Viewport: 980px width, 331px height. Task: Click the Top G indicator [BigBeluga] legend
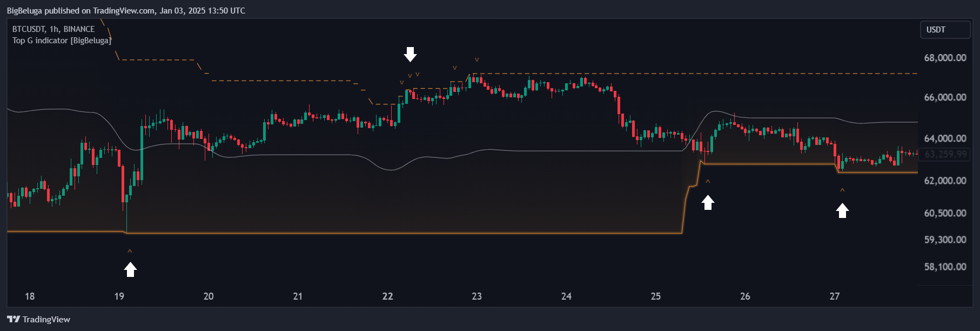[x=62, y=41]
